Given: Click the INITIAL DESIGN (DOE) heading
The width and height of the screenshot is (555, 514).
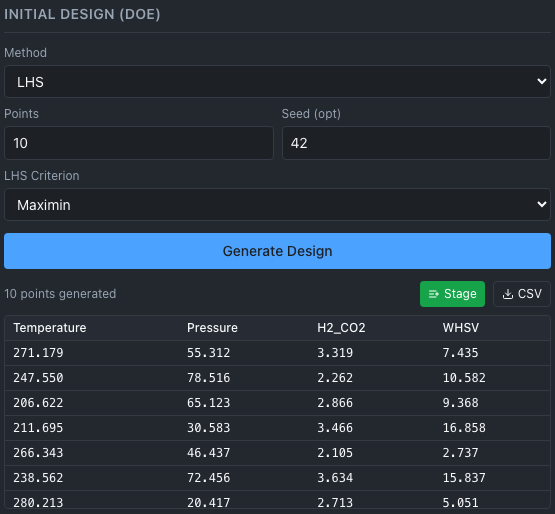Looking at the screenshot, I should [82, 14].
